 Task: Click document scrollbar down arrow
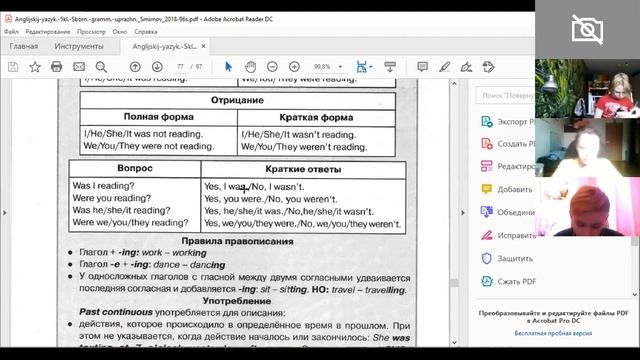(x=454, y=343)
